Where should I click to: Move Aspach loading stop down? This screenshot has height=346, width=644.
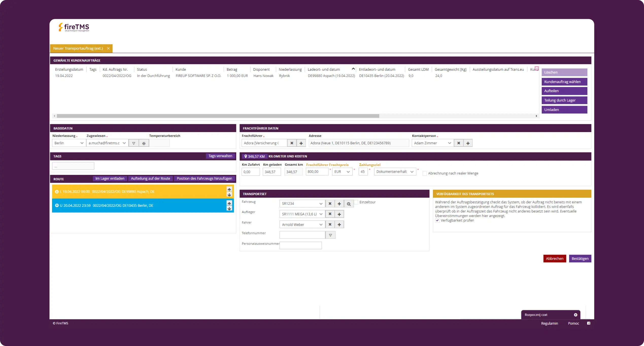pos(229,195)
